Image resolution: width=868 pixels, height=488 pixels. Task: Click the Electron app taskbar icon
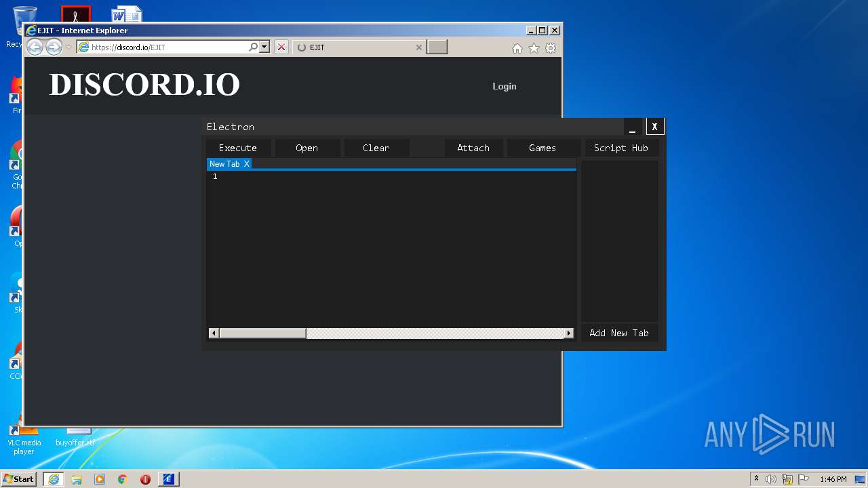tap(169, 479)
